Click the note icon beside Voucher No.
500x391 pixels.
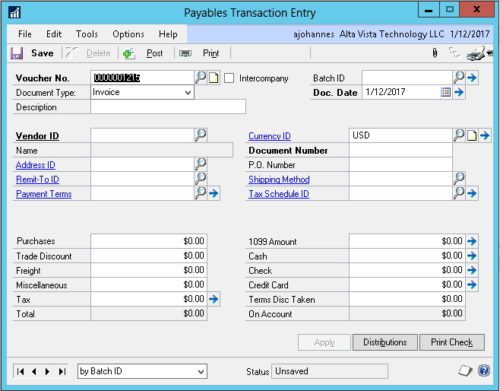(214, 78)
